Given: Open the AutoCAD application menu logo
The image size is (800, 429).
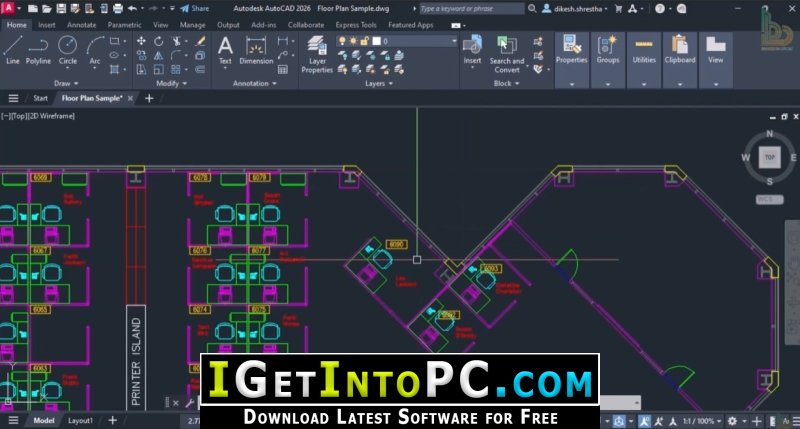Looking at the screenshot, I should 9,8.
